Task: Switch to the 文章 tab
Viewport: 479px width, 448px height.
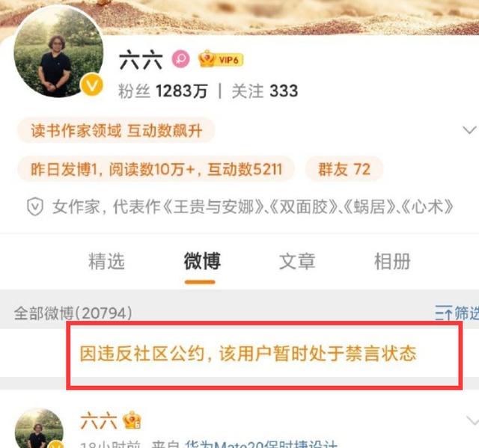Action: (x=297, y=262)
